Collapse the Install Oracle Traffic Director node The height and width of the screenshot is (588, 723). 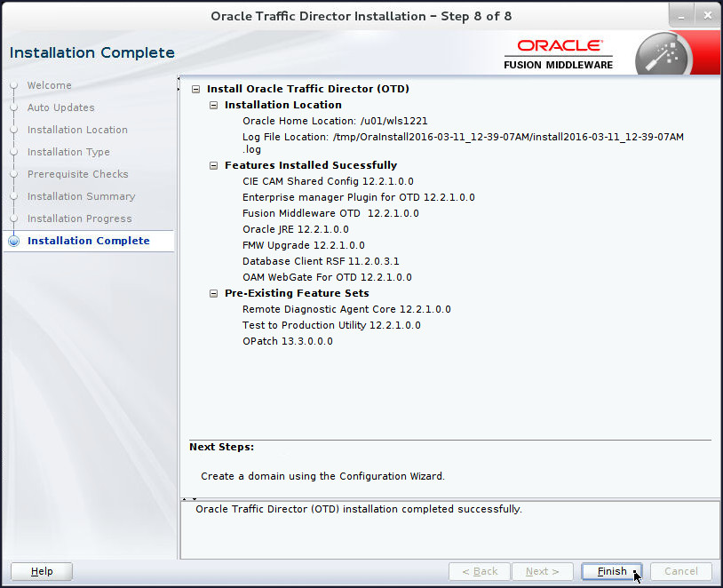pyautogui.click(x=196, y=89)
